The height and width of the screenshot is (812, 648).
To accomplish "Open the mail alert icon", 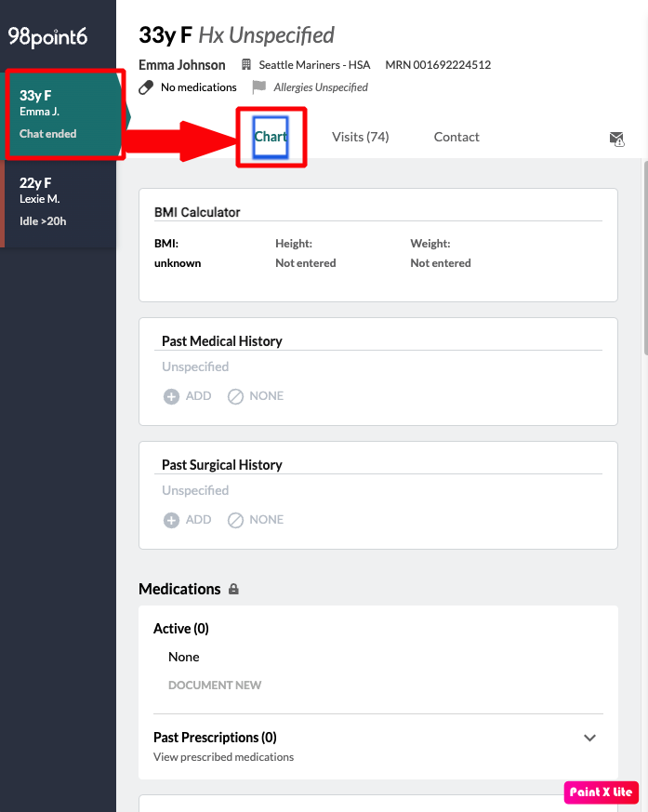I will (616, 139).
